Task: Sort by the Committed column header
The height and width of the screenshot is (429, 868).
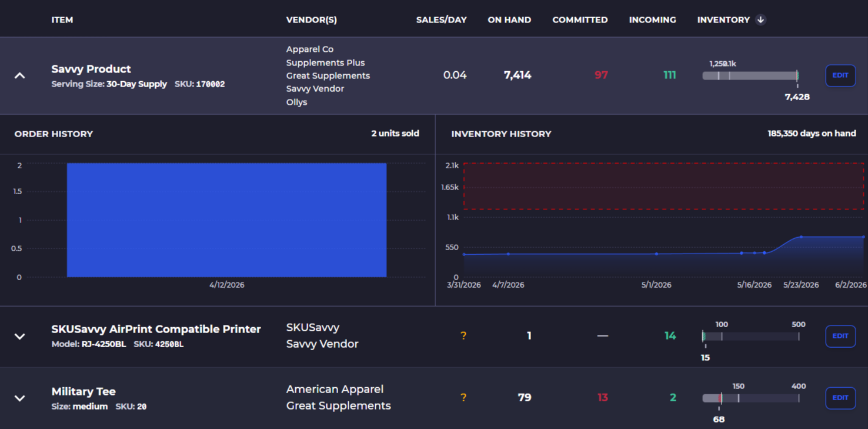Action: [x=580, y=20]
